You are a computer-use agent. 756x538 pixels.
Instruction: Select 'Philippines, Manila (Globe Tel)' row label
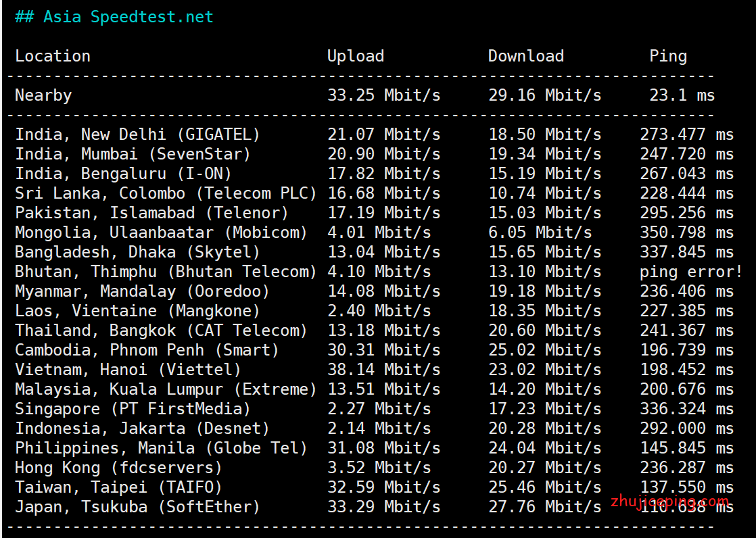click(161, 448)
